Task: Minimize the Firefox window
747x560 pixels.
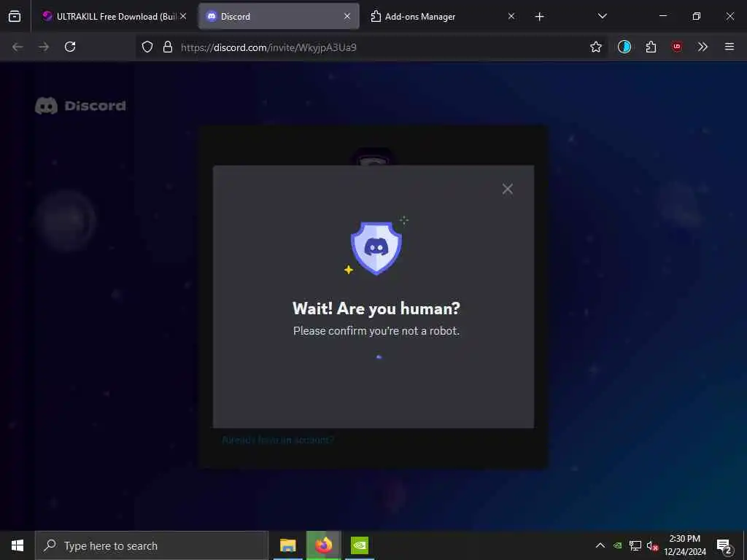Action: pyautogui.click(x=662, y=16)
